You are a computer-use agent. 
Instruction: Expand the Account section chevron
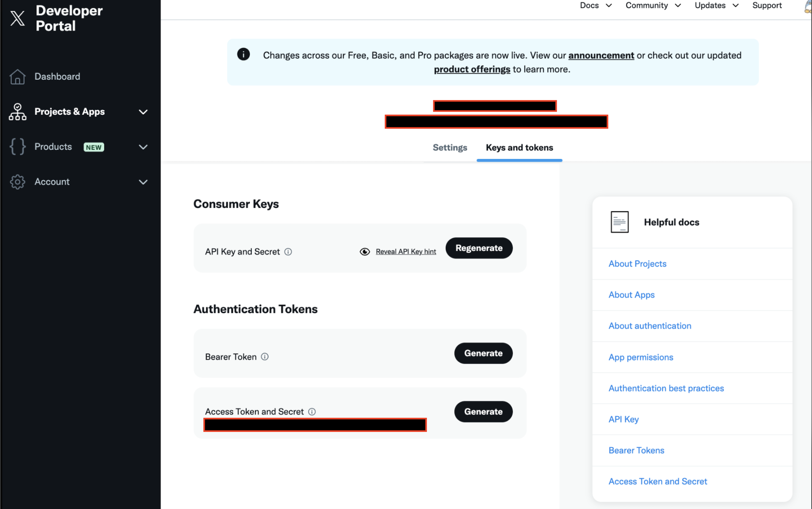point(143,182)
